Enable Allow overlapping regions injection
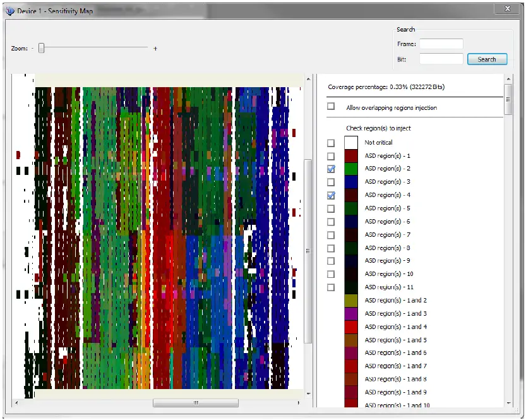The width and height of the screenshot is (526, 420). pos(331,107)
